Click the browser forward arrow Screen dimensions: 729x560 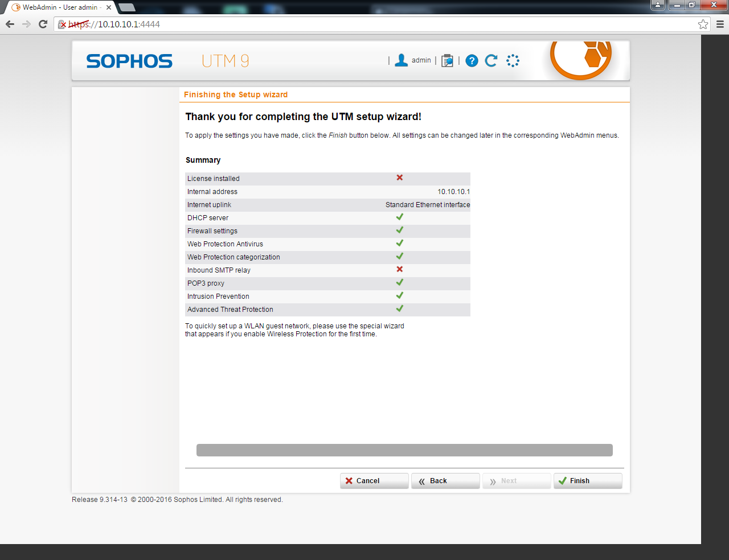point(26,24)
